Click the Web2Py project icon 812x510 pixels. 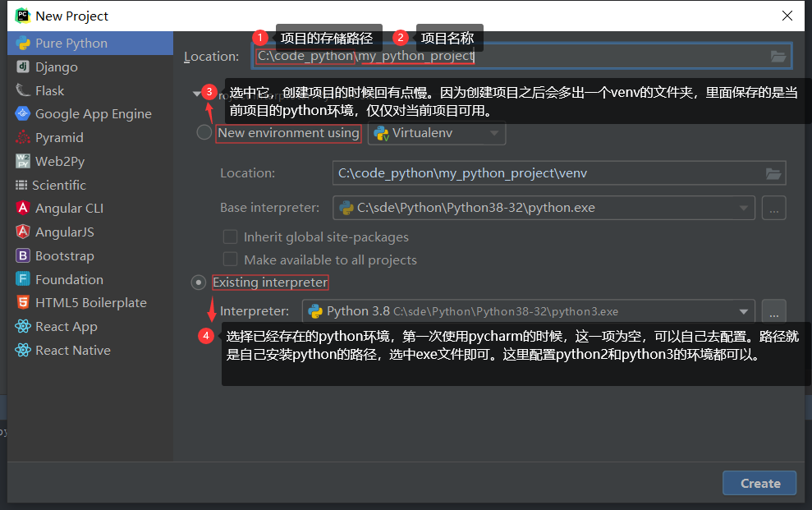pos(23,161)
